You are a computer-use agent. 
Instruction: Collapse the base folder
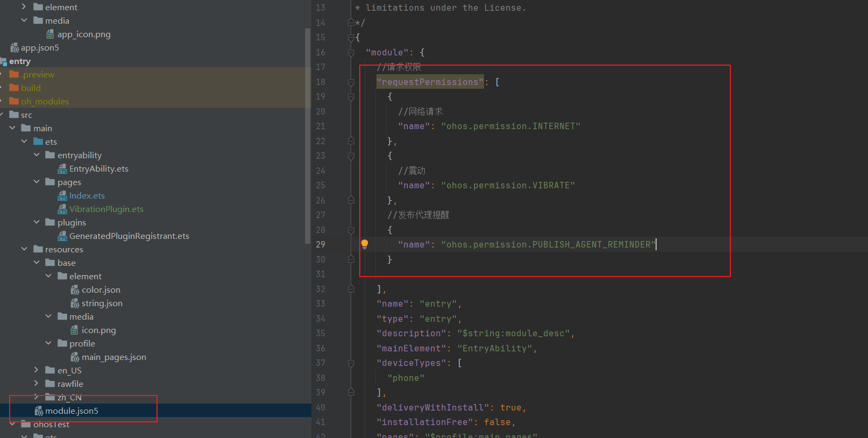pyautogui.click(x=37, y=263)
